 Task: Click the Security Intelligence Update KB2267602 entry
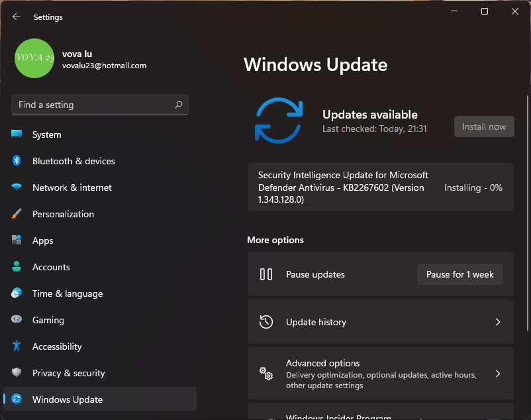pos(381,187)
